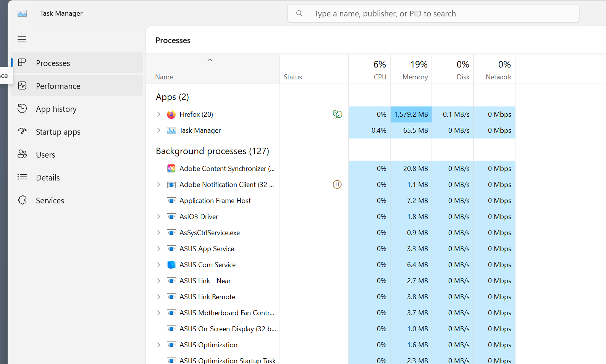Click the Application Frame Host icon
This screenshot has height=364, width=606.
coord(171,201)
